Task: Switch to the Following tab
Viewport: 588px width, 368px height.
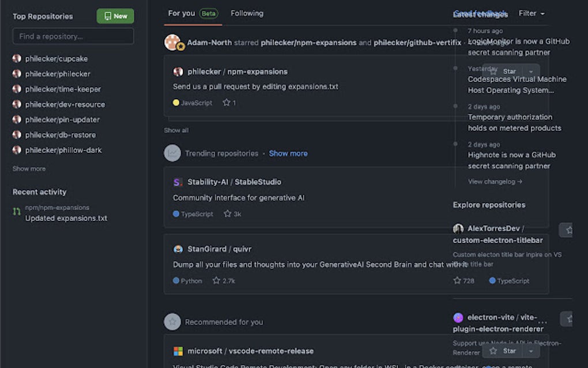Action: [247, 13]
